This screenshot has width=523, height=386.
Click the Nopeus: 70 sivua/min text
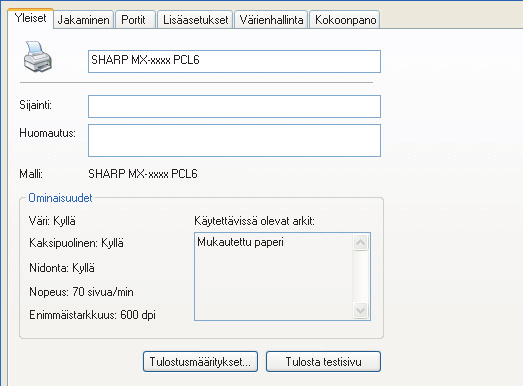81,292
